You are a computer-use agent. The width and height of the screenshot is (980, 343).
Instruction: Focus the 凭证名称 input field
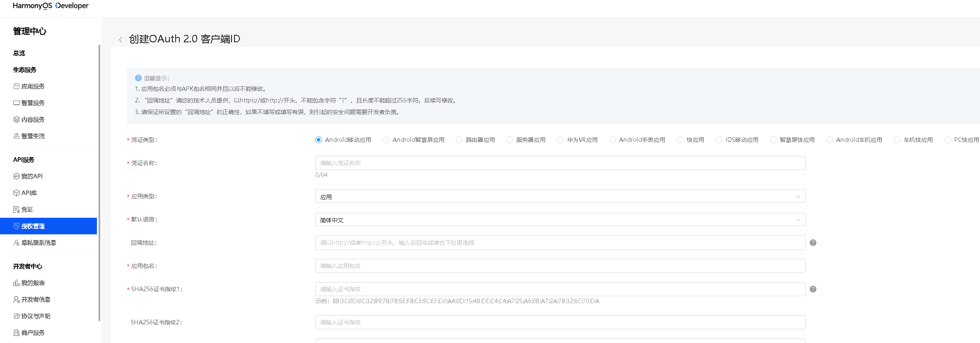coord(560,163)
